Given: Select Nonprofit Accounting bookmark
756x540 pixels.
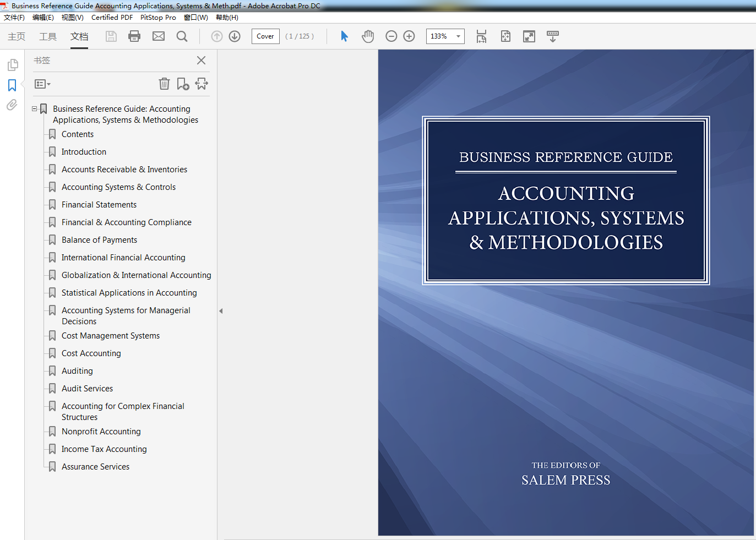Looking at the screenshot, I should pos(101,432).
